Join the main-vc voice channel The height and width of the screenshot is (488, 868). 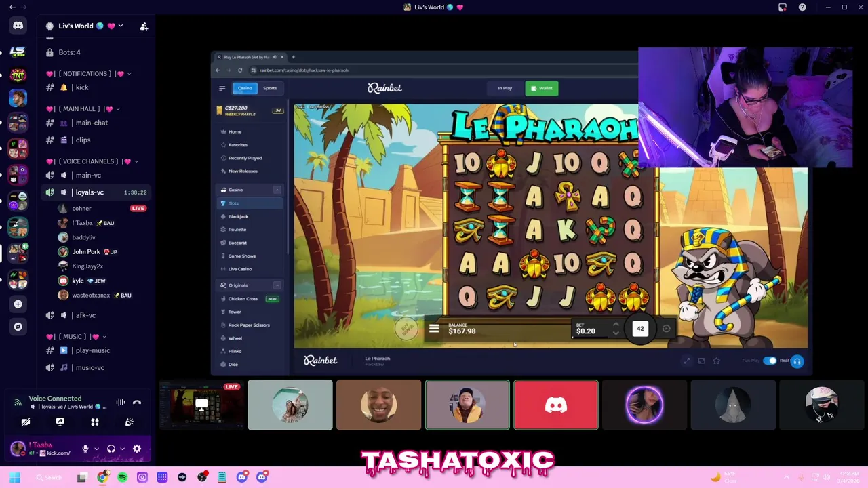tap(96, 175)
